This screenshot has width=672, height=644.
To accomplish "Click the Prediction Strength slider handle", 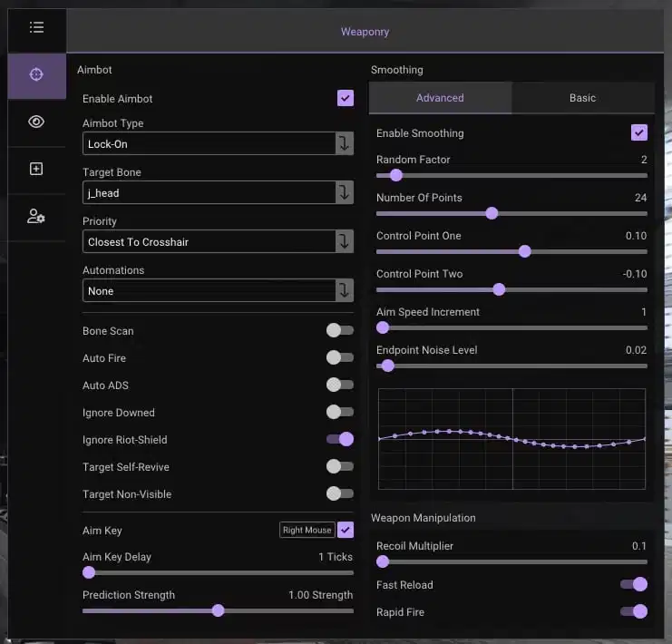I will pos(219,610).
